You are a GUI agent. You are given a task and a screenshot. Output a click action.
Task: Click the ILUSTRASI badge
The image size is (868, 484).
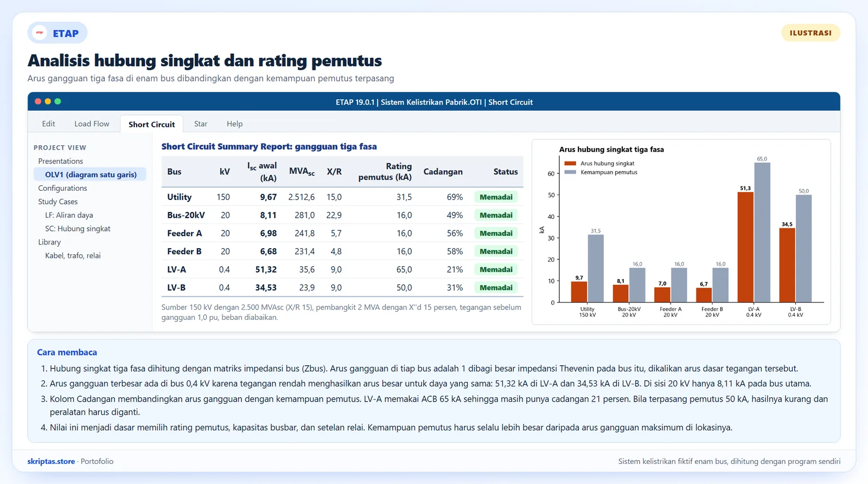coord(810,33)
